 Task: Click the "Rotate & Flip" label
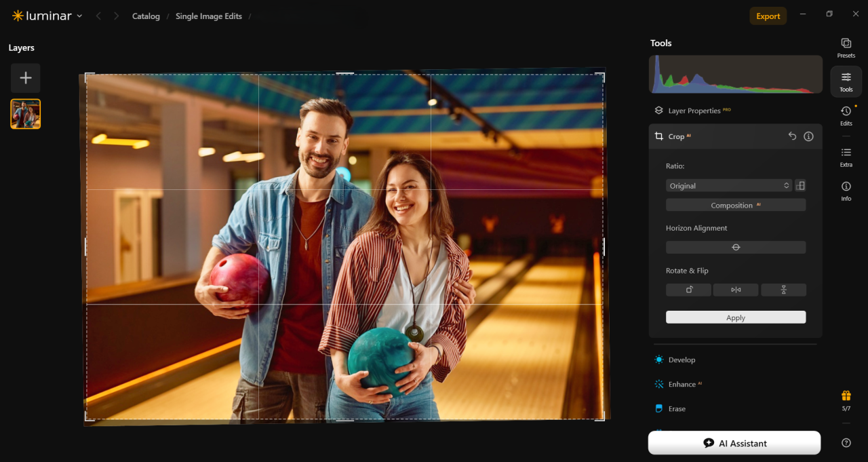(687, 271)
